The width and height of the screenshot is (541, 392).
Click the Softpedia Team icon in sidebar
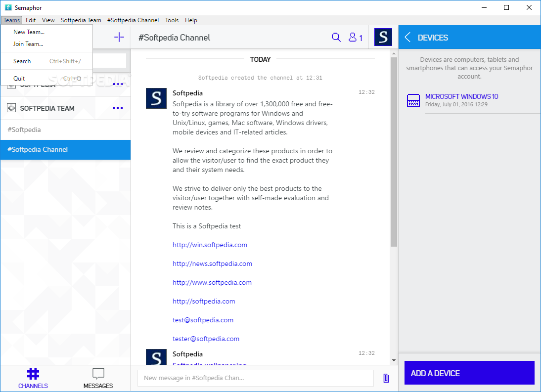11,108
